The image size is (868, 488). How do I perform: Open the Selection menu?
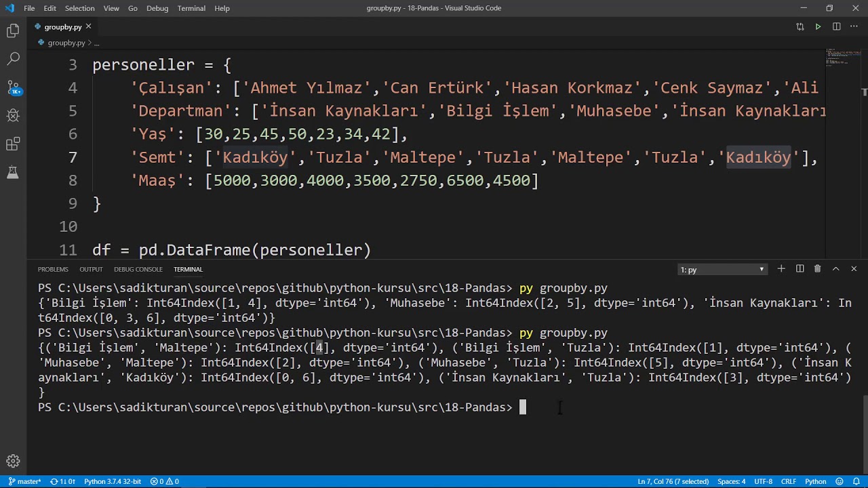coord(80,8)
